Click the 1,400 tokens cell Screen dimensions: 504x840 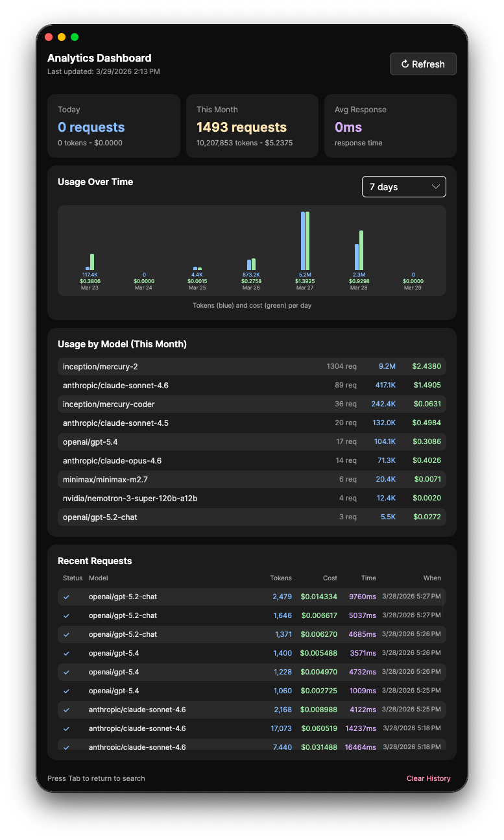(x=282, y=653)
